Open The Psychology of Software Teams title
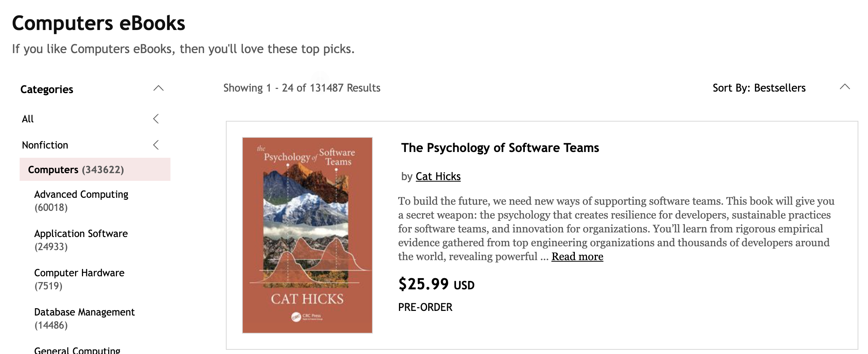The height and width of the screenshot is (354, 868). pos(500,148)
